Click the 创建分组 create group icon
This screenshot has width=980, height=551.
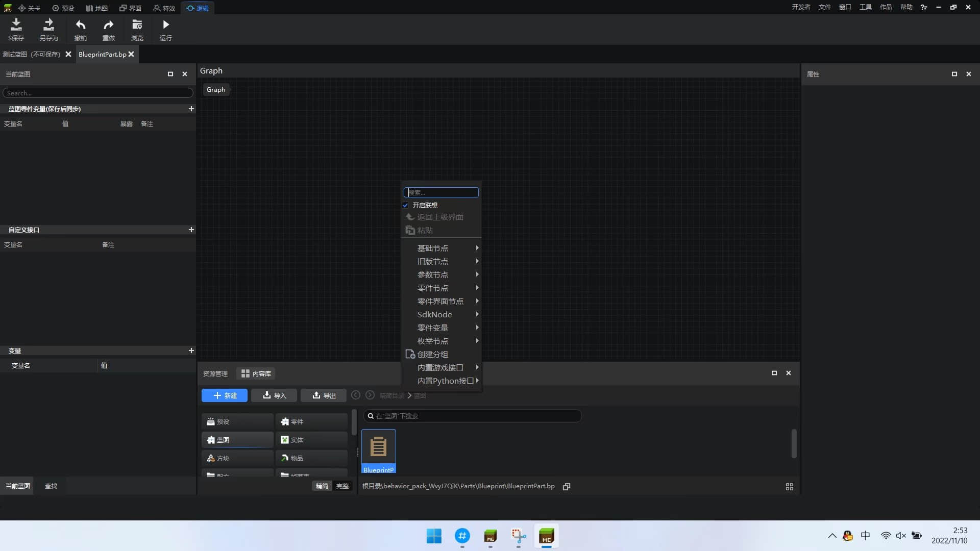tap(410, 354)
